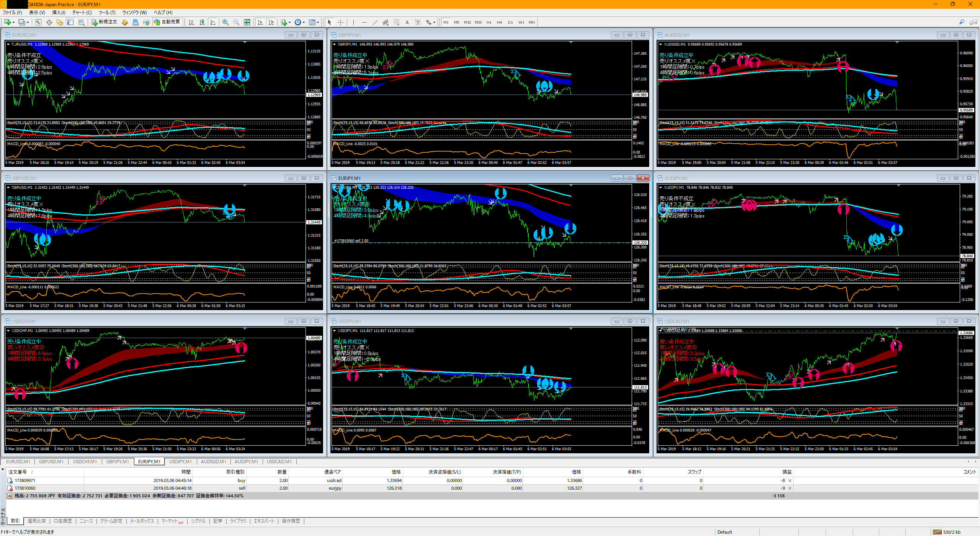Click the Zoom In chart icon
980x536 pixels.
pyautogui.click(x=225, y=22)
